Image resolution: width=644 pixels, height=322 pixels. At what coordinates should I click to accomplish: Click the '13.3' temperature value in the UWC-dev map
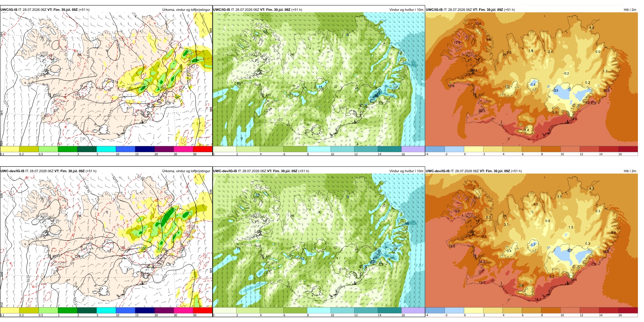click(x=482, y=282)
